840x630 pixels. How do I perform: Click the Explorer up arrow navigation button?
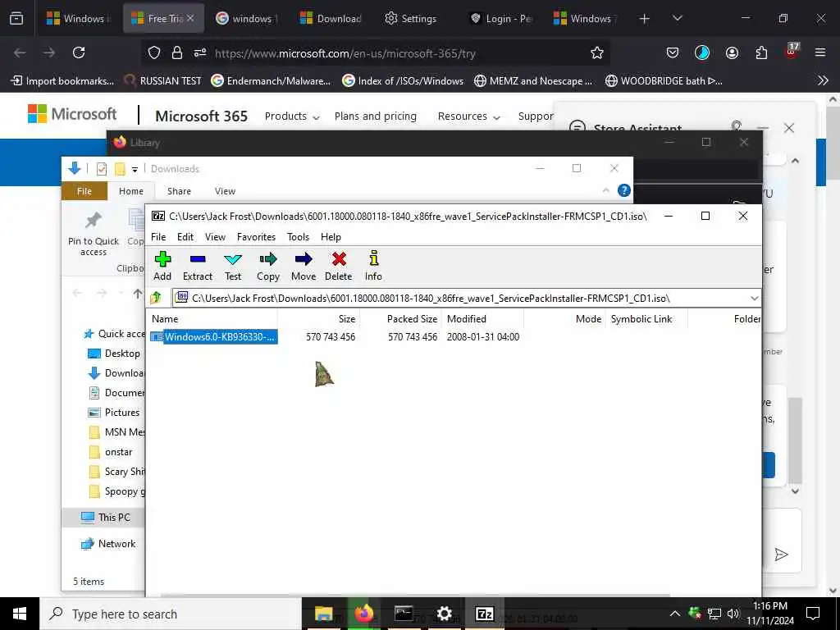(x=138, y=293)
